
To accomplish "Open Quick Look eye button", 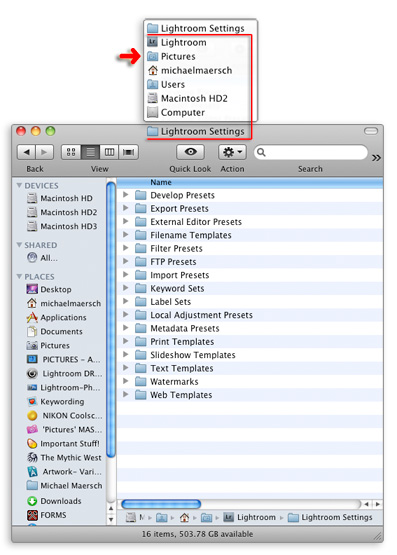I will click(190, 152).
